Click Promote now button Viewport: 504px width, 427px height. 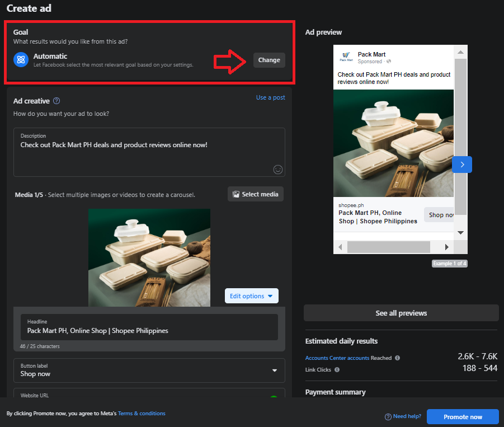pos(463,417)
